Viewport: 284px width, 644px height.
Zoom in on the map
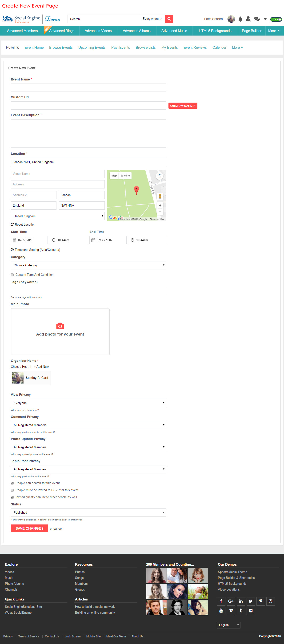click(160, 205)
